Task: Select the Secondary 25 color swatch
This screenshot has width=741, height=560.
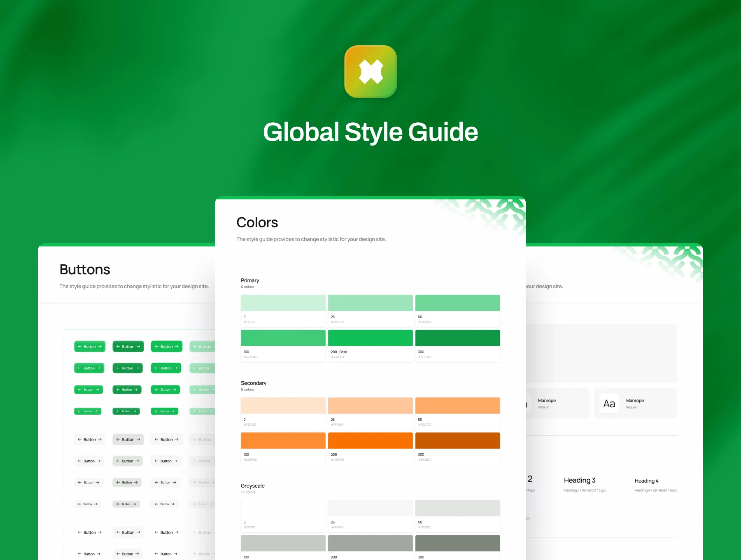Action: pyautogui.click(x=370, y=406)
